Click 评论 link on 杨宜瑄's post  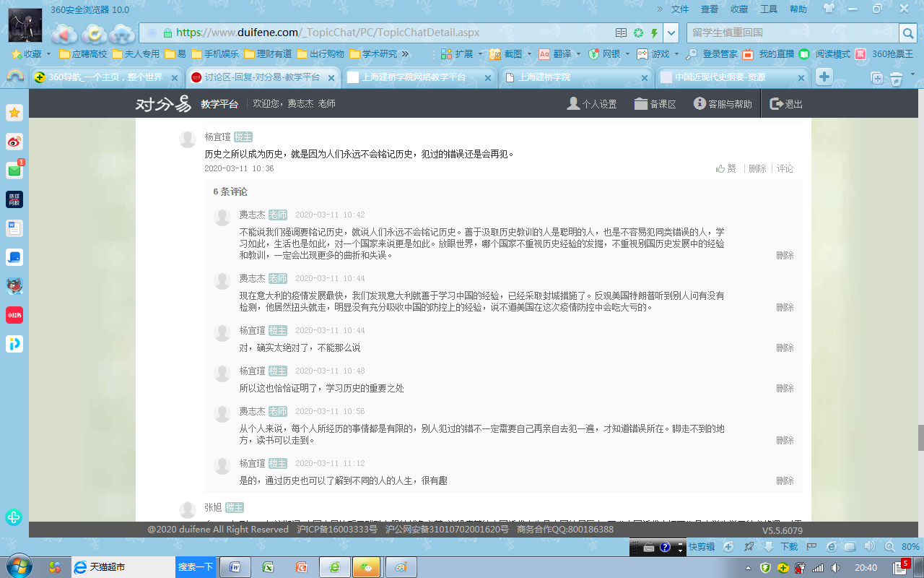[785, 168]
